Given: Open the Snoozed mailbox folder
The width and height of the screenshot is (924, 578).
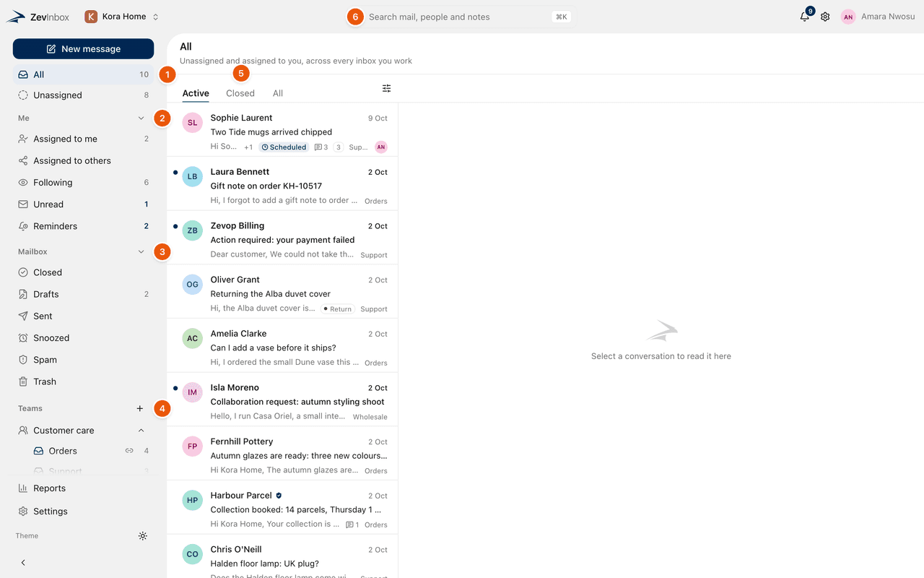Looking at the screenshot, I should (83, 338).
